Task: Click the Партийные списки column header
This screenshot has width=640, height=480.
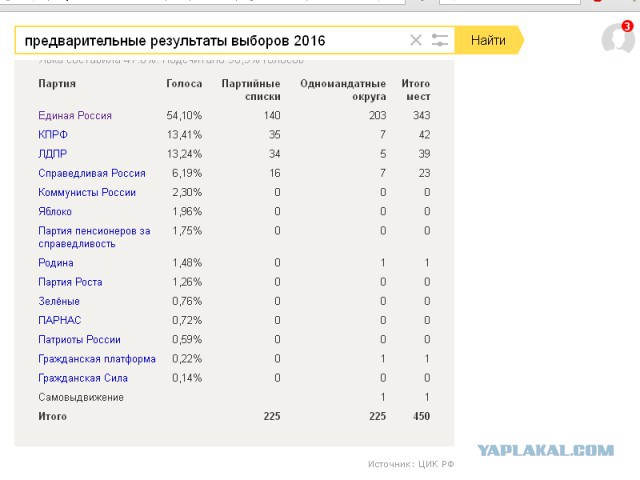Action: coord(251,90)
